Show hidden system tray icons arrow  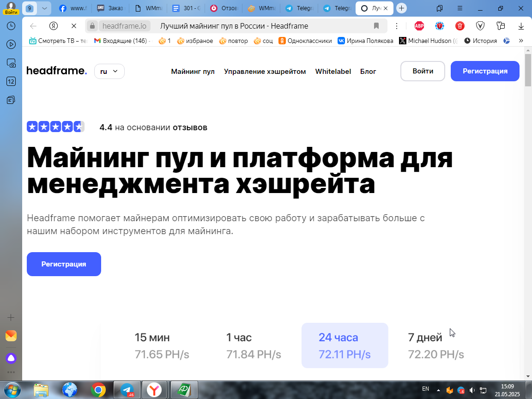click(438, 391)
